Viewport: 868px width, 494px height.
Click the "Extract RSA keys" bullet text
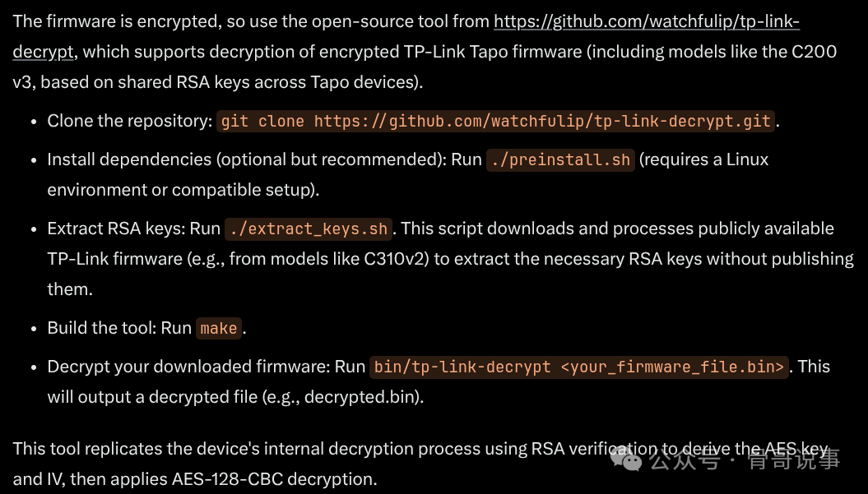pyautogui.click(x=133, y=229)
